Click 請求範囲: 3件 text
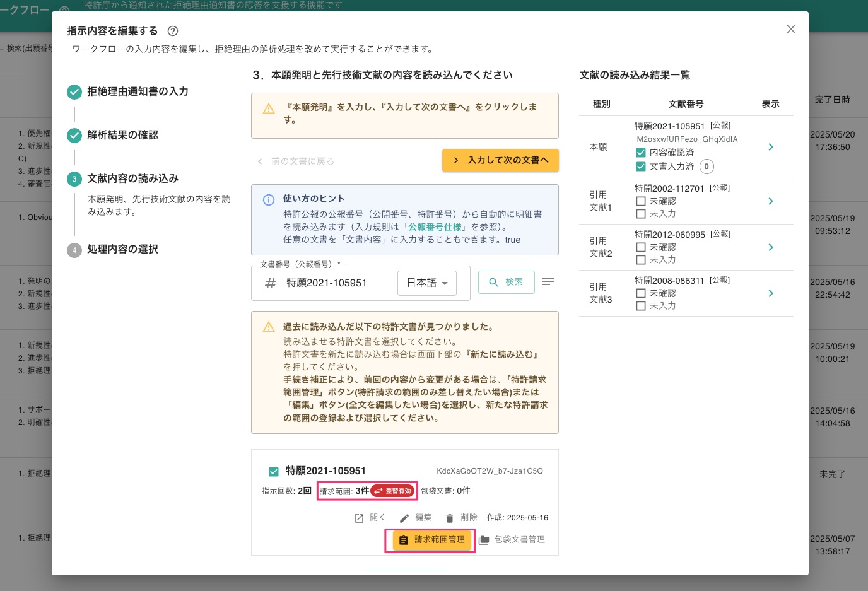Image resolution: width=868 pixels, height=591 pixels. 344,491
